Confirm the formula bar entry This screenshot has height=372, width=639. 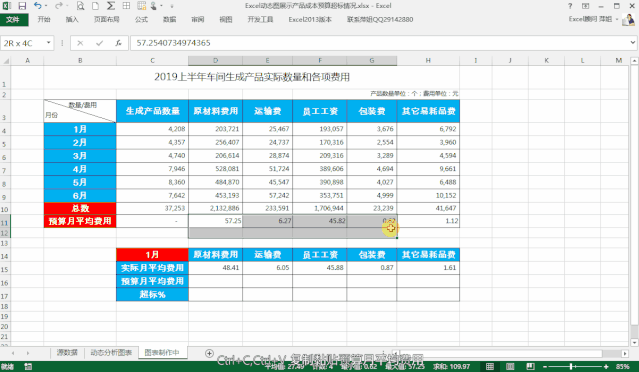(99, 43)
